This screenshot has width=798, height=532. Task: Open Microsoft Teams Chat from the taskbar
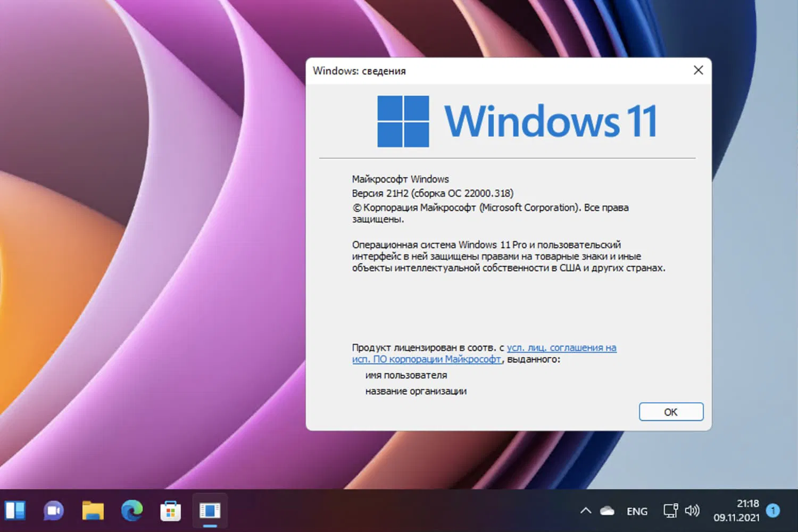click(53, 510)
